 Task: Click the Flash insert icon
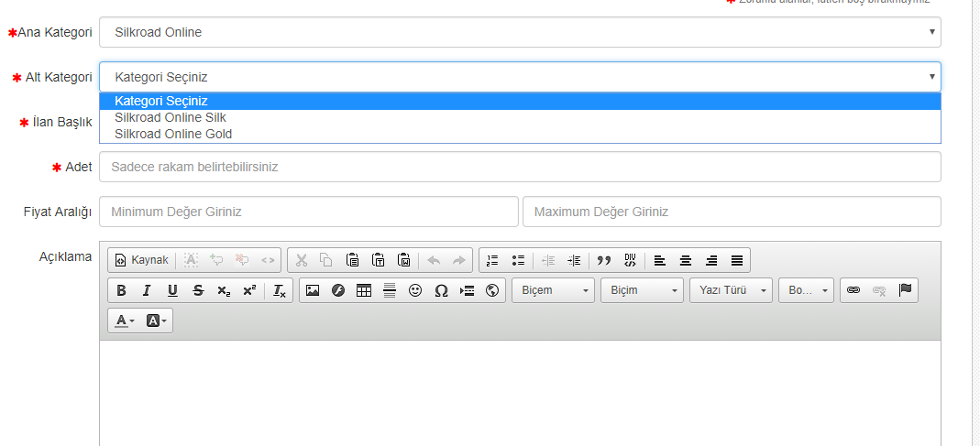click(x=339, y=290)
